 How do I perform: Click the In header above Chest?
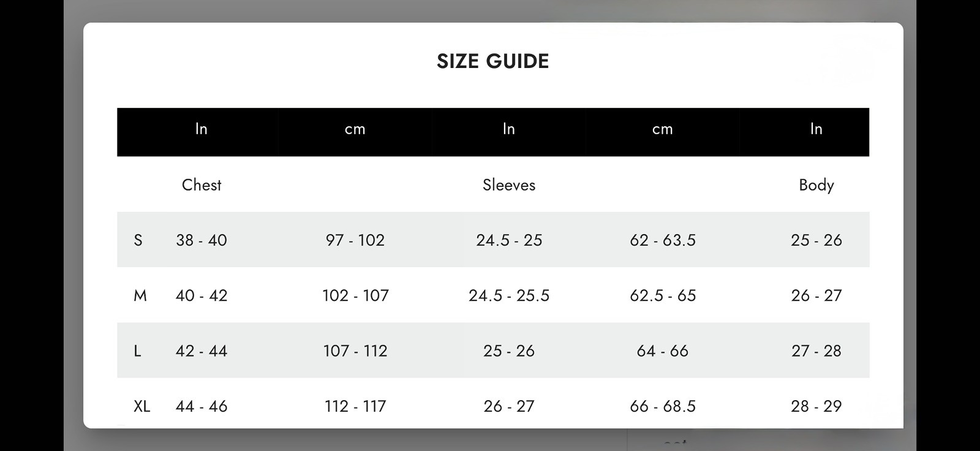[x=202, y=129]
